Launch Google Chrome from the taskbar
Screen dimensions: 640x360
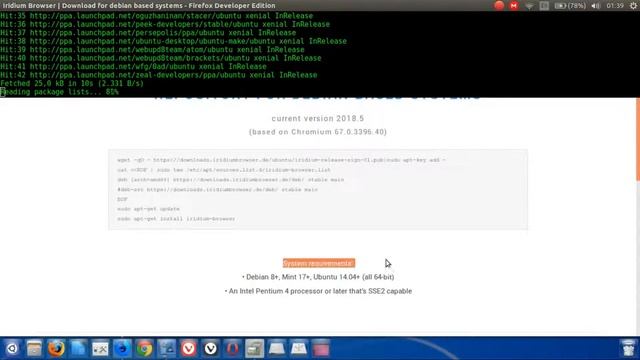pyautogui.click(x=144, y=349)
